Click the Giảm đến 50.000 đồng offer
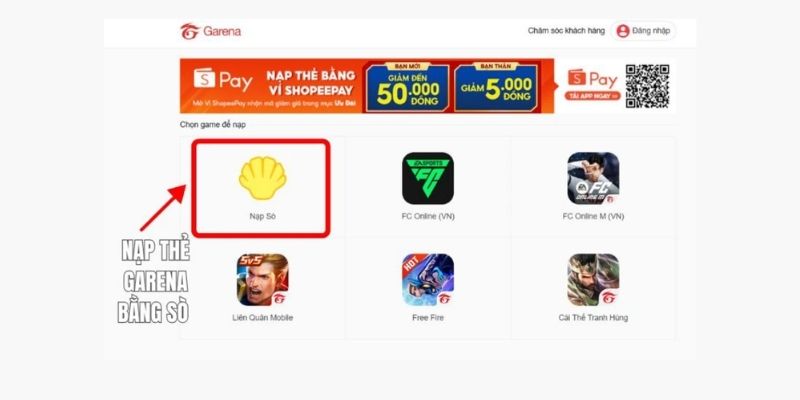 pos(407,87)
